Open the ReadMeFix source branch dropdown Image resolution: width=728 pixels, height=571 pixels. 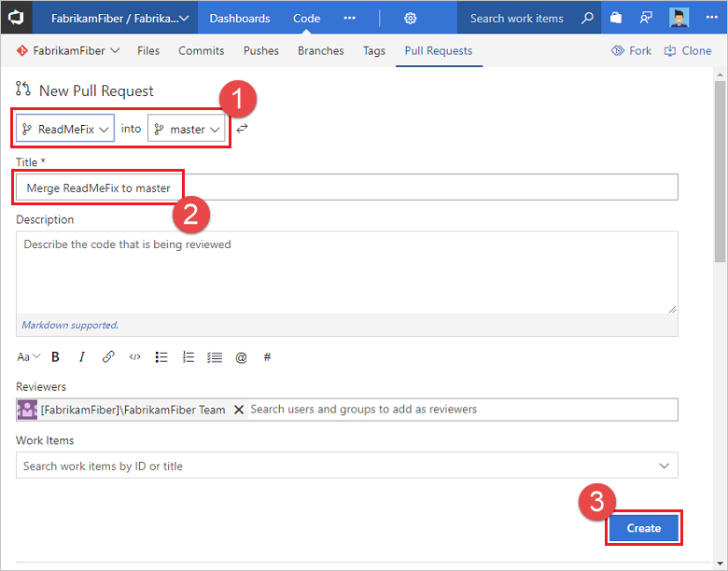[65, 129]
